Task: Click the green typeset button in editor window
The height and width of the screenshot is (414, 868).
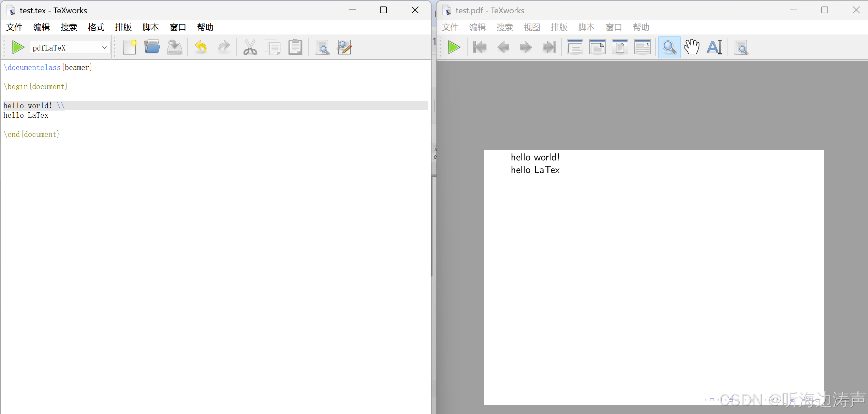Action: [x=18, y=47]
